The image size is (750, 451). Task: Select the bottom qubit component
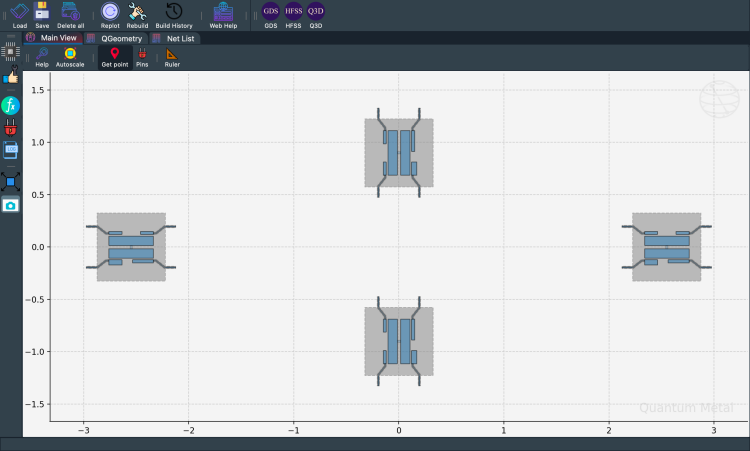click(x=399, y=341)
